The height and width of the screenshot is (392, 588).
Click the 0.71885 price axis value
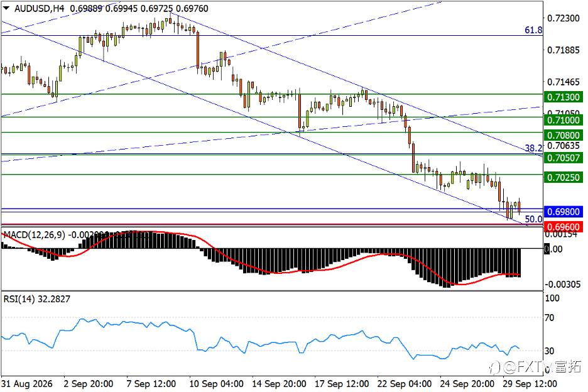coord(563,50)
